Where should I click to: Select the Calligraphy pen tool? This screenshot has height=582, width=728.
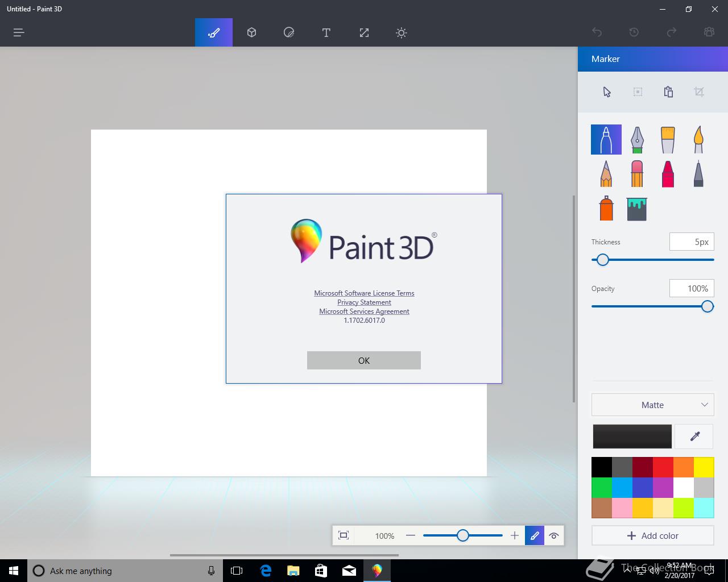(x=637, y=139)
